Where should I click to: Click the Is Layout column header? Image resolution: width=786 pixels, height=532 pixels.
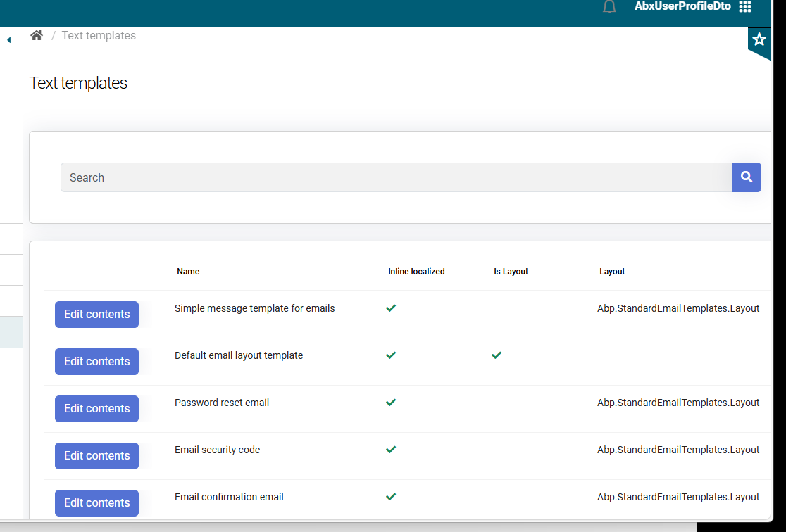(511, 272)
